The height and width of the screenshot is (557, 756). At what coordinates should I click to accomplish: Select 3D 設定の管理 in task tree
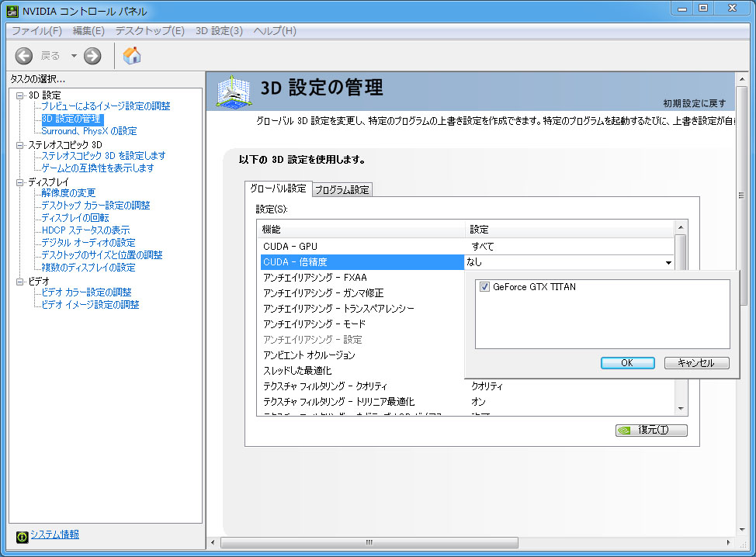point(71,119)
